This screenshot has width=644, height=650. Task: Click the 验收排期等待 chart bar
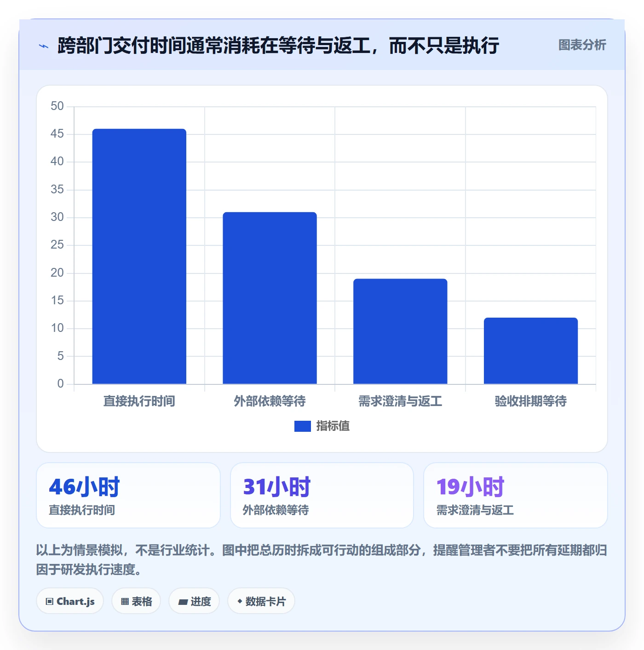[531, 351]
